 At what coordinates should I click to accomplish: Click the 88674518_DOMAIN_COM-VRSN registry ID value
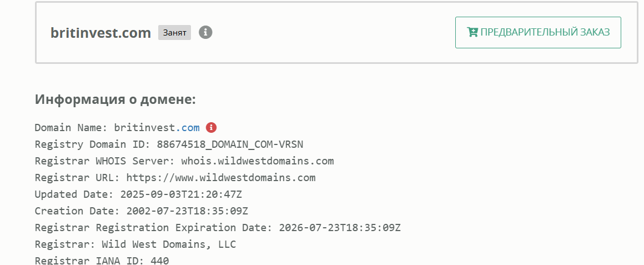click(x=230, y=144)
